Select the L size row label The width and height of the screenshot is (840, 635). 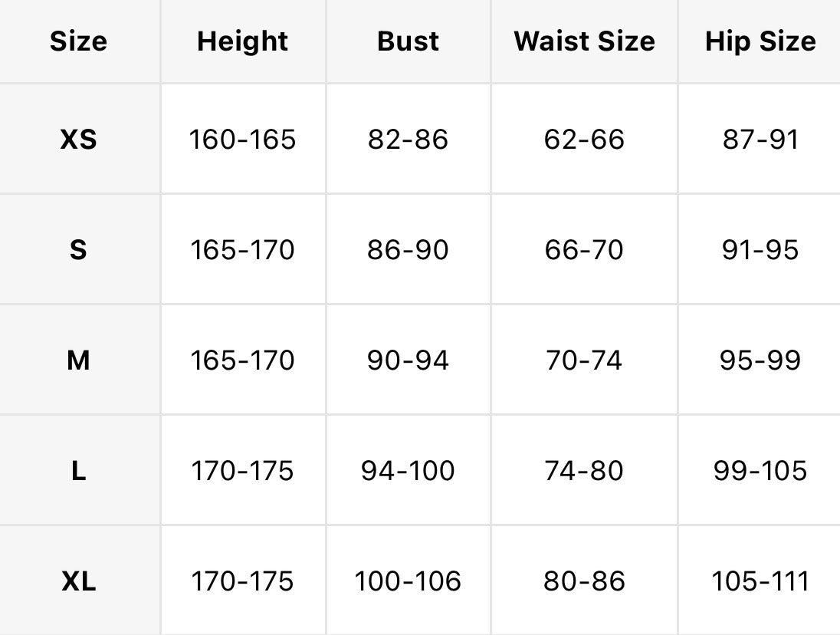click(x=79, y=470)
